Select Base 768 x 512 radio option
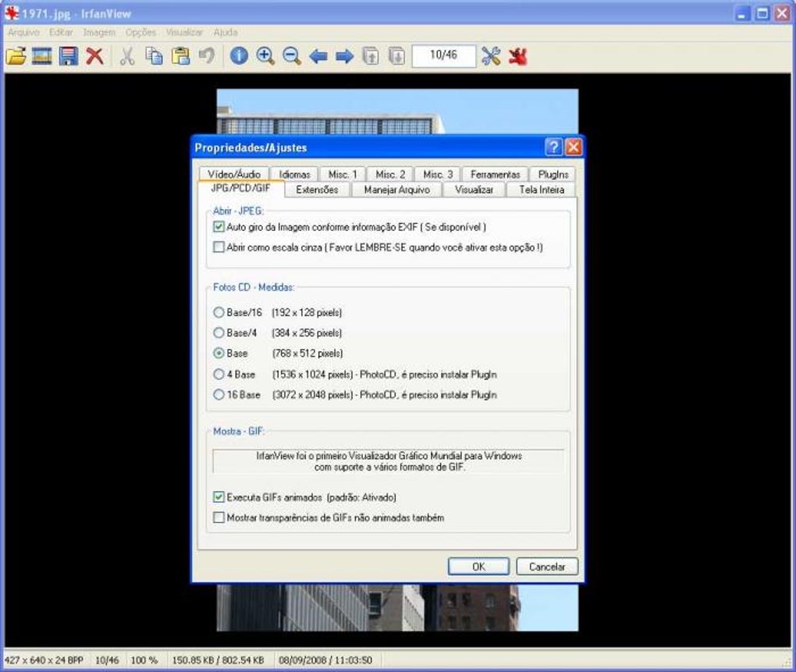 pos(219,353)
